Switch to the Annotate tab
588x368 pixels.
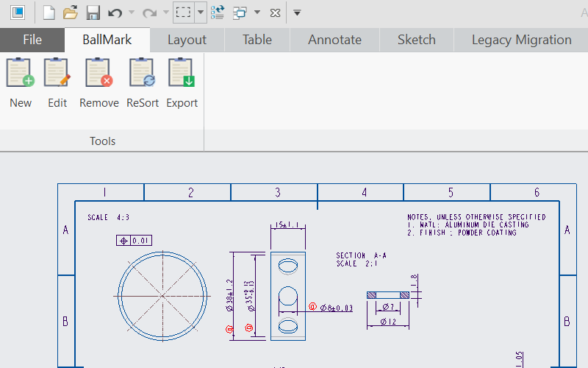(334, 40)
